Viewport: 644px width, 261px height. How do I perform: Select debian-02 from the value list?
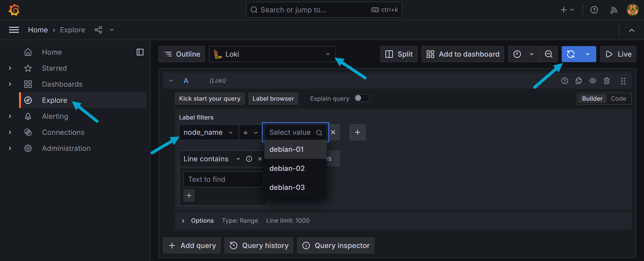point(287,168)
